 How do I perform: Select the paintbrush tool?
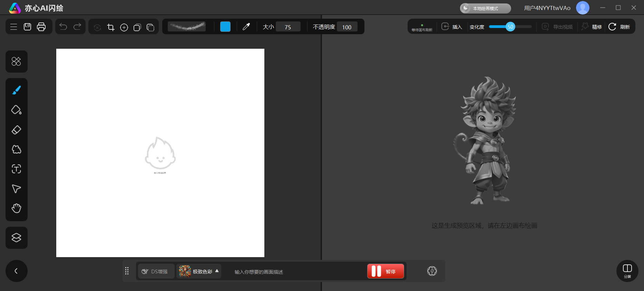point(16,90)
